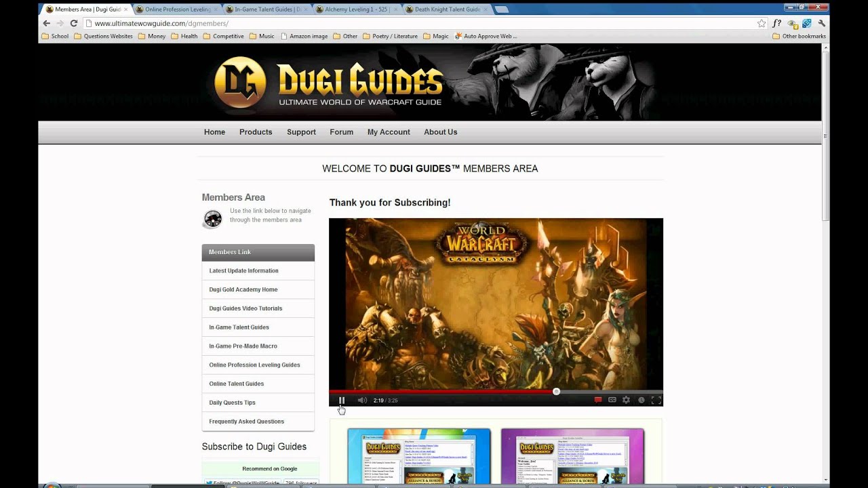Click the blue square extension icon
The image size is (868, 488).
point(807,23)
